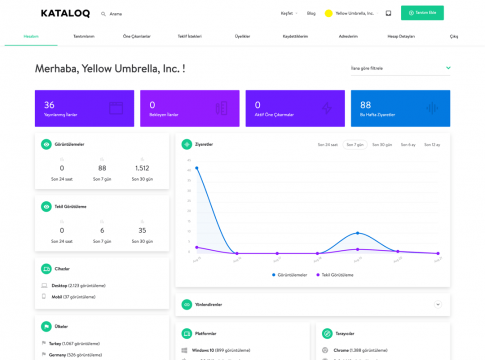
Task: Open the Kaydettiklerim tab
Action: tap(295, 36)
